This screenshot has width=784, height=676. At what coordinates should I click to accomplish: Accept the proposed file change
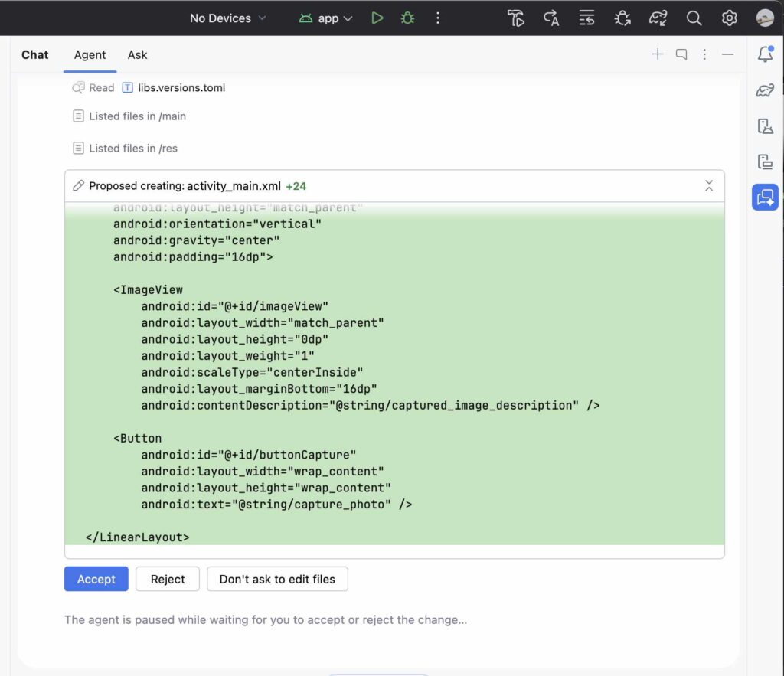point(96,580)
